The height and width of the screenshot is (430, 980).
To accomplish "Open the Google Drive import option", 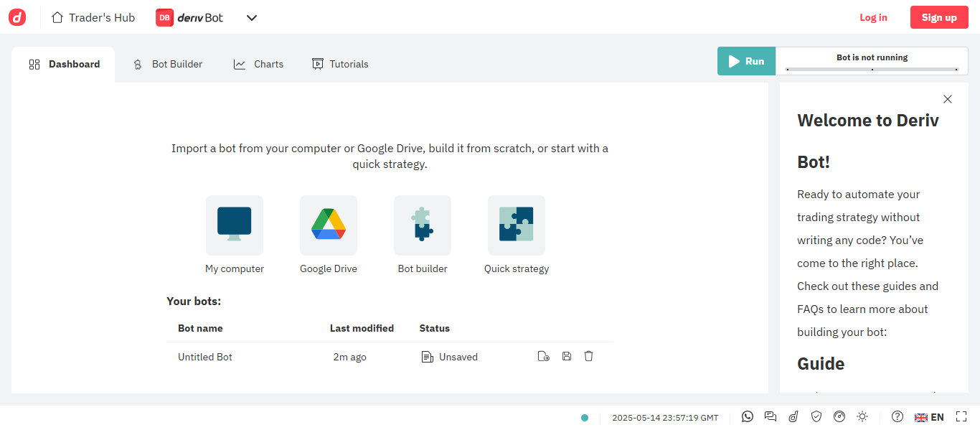I will tap(329, 225).
